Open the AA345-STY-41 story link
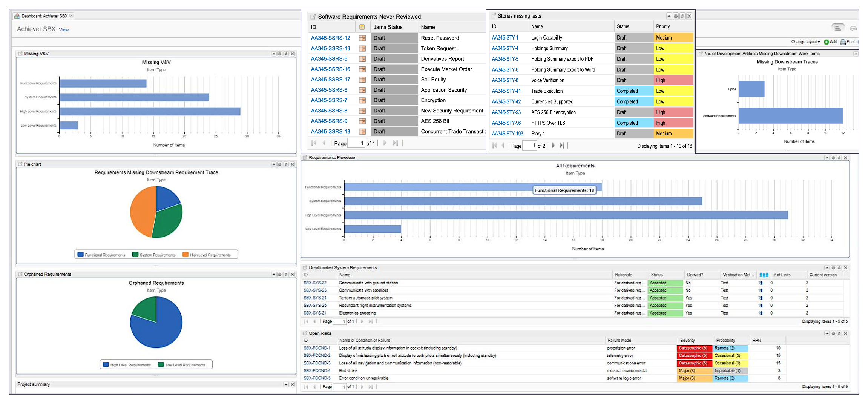 [506, 91]
